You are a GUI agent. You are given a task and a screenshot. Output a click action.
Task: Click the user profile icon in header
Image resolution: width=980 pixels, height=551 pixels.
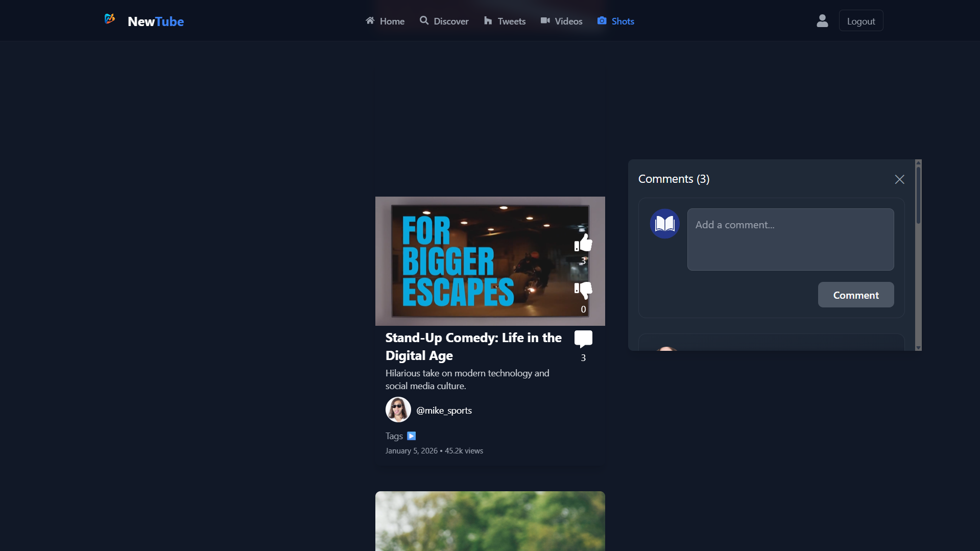pyautogui.click(x=822, y=21)
